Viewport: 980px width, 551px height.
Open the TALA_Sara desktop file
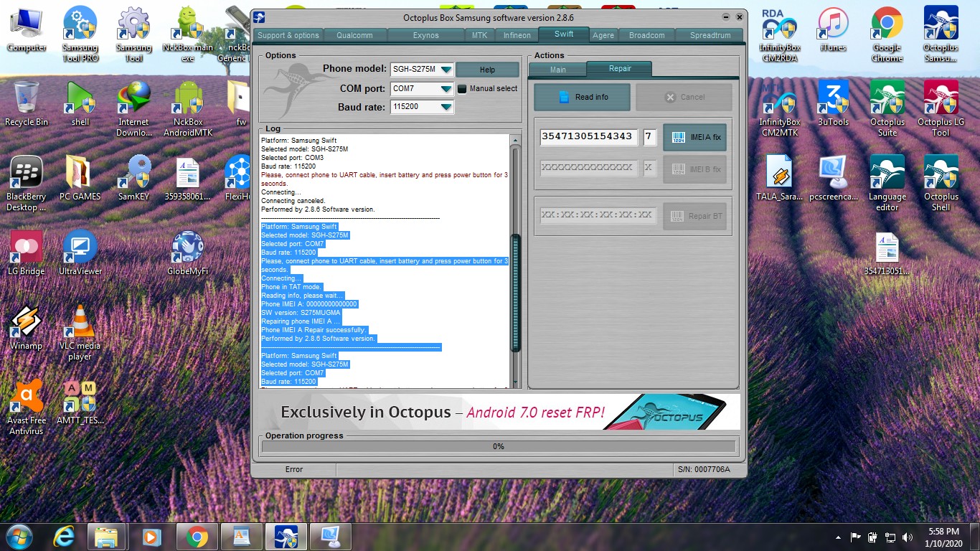click(779, 178)
